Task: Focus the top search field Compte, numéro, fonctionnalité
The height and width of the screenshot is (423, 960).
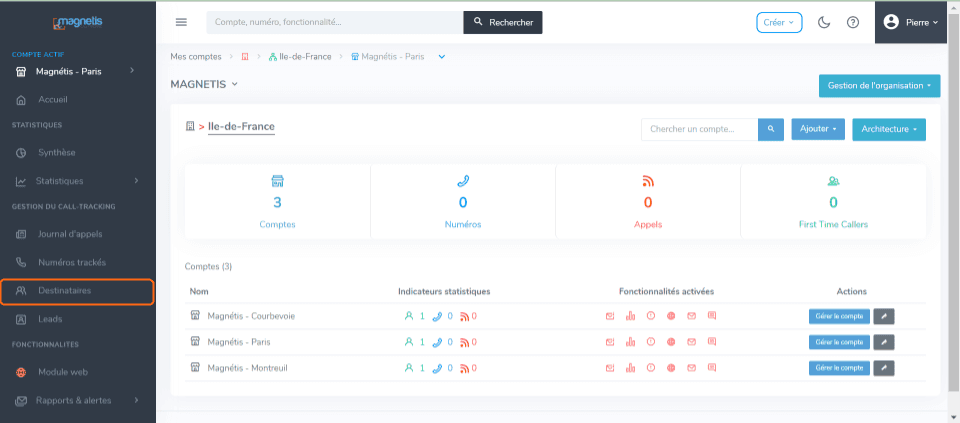Action: point(335,23)
